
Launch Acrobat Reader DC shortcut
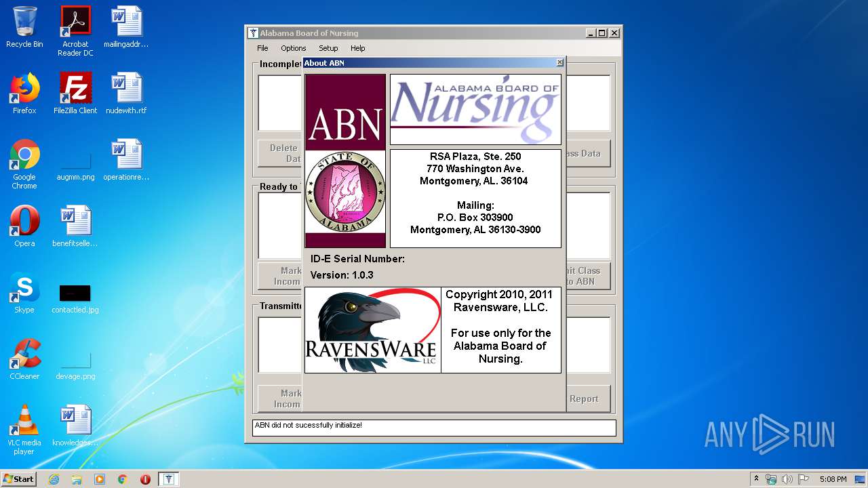[x=75, y=31]
